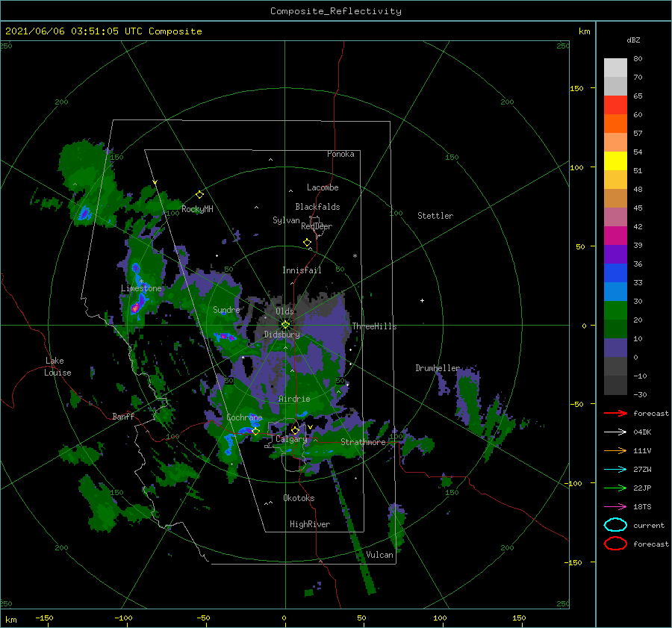The height and width of the screenshot is (628, 672).
Task: Pick the slate-purple 10-0 dBZ swatch
Action: (615, 348)
